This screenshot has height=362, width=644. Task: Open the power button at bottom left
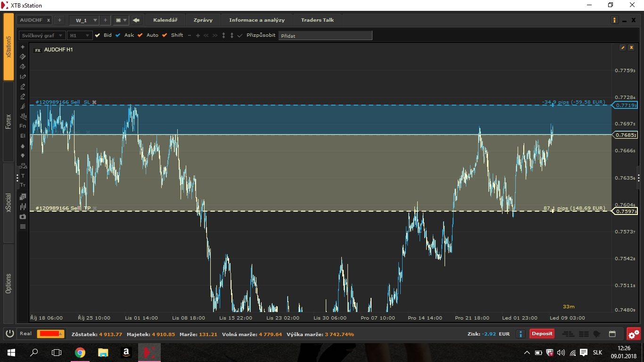[9, 334]
